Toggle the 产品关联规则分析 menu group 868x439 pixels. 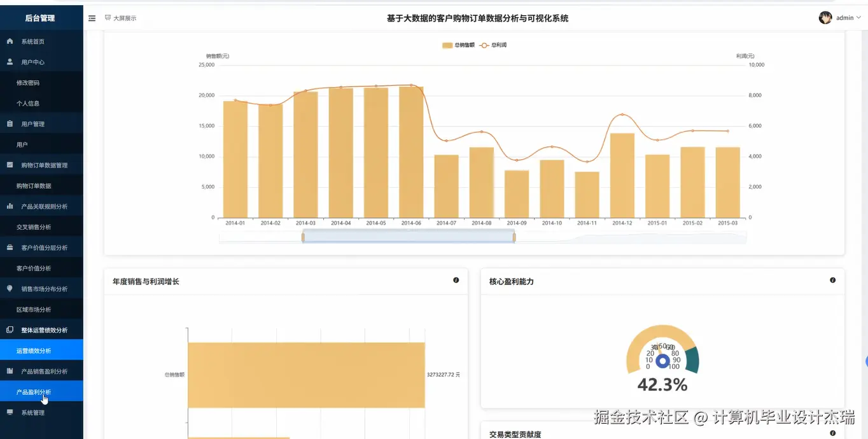tap(41, 207)
